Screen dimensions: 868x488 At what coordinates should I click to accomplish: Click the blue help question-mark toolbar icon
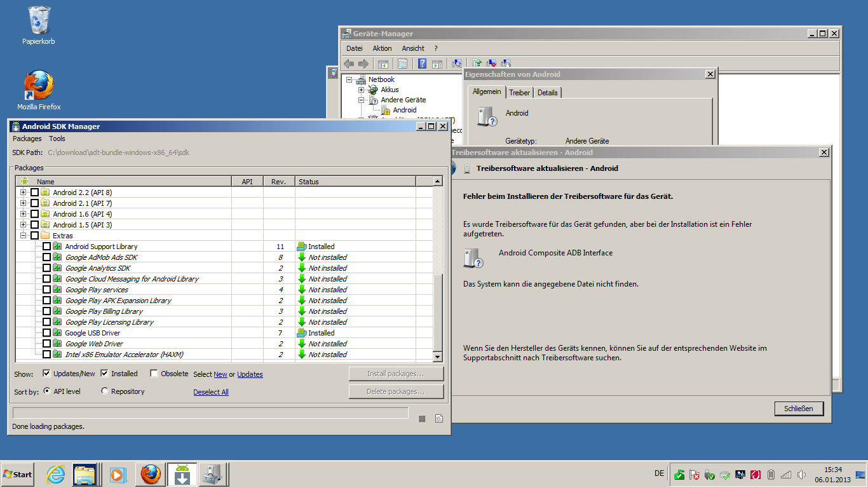(422, 64)
